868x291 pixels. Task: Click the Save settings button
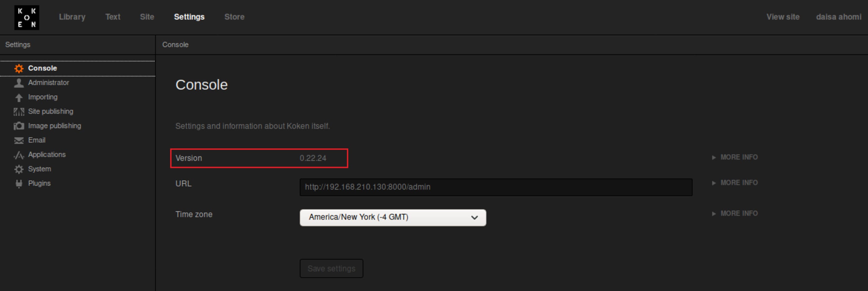[x=332, y=268]
